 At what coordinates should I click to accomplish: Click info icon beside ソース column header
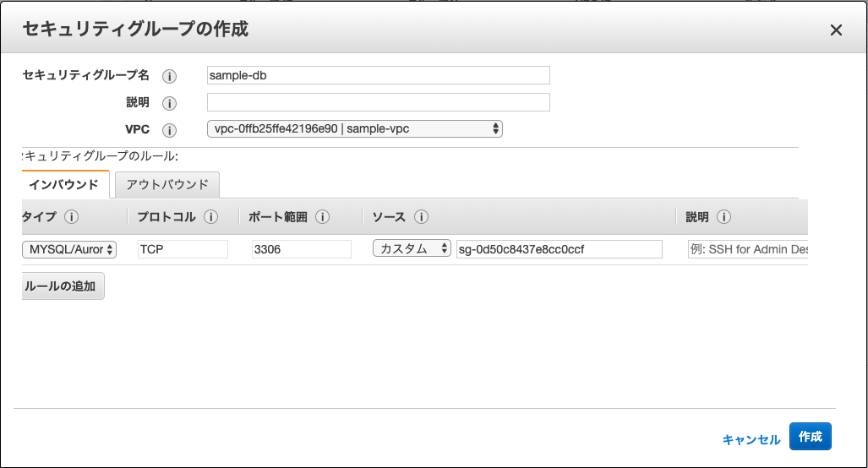pos(421,217)
